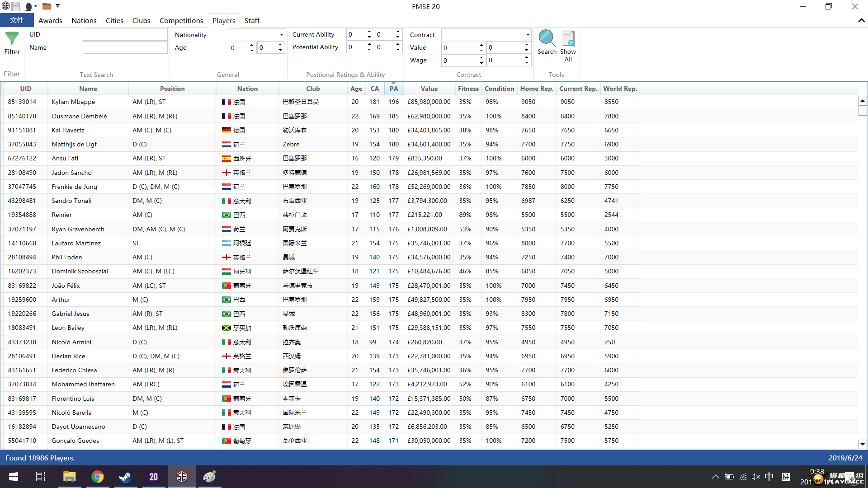Switch to the Clubs tab
Screen dimensions: 868x488
141,20
